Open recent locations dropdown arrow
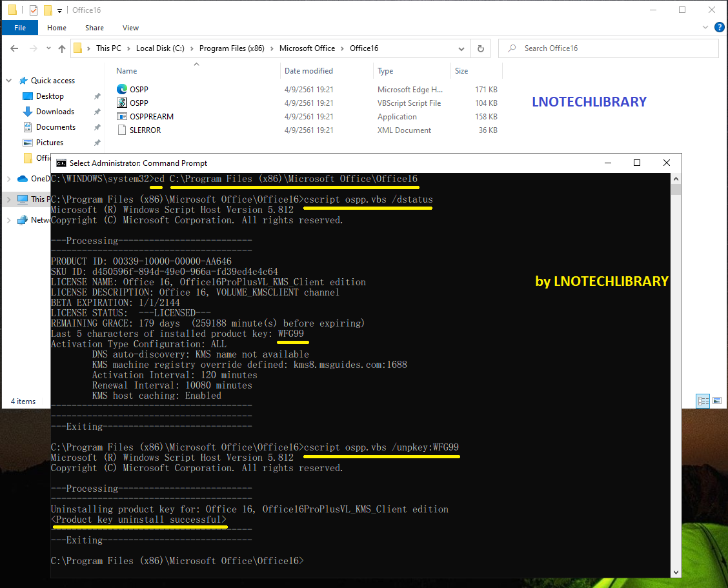This screenshot has height=588, width=728. point(48,48)
